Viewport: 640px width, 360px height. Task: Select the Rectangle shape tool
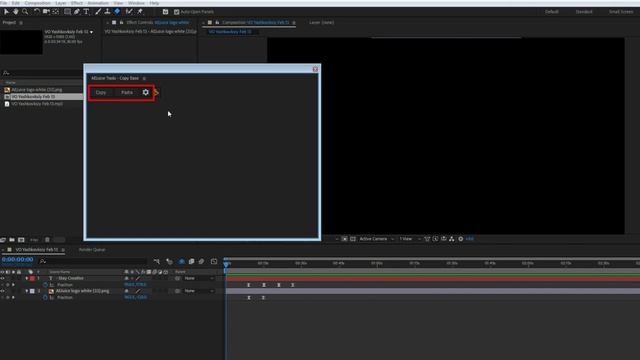point(67,12)
